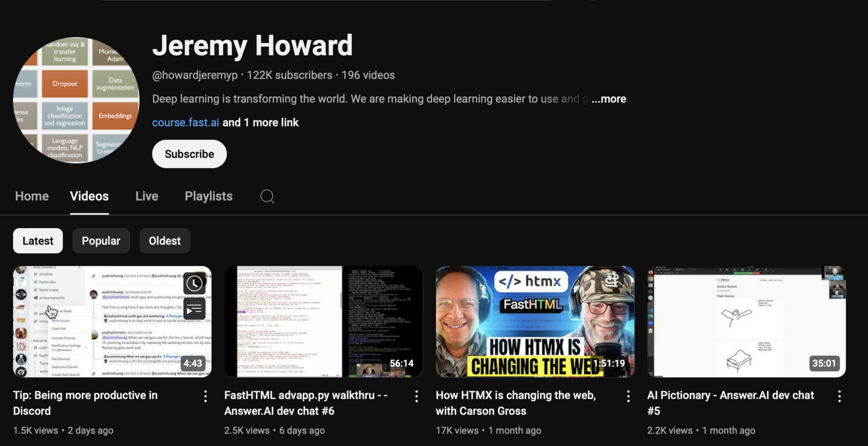Open title 'How HTMX is changing the web'

tap(516, 403)
